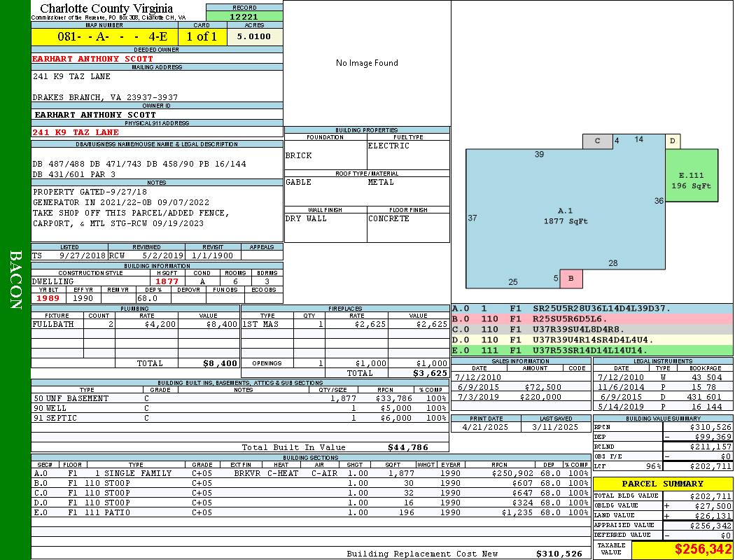This screenshot has width=735, height=560.
Task: Click legal description DB 487/488 line
Action: pos(139,164)
